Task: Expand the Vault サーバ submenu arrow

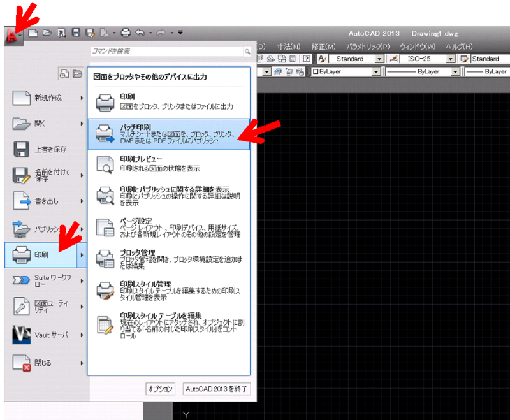Action: click(x=82, y=335)
